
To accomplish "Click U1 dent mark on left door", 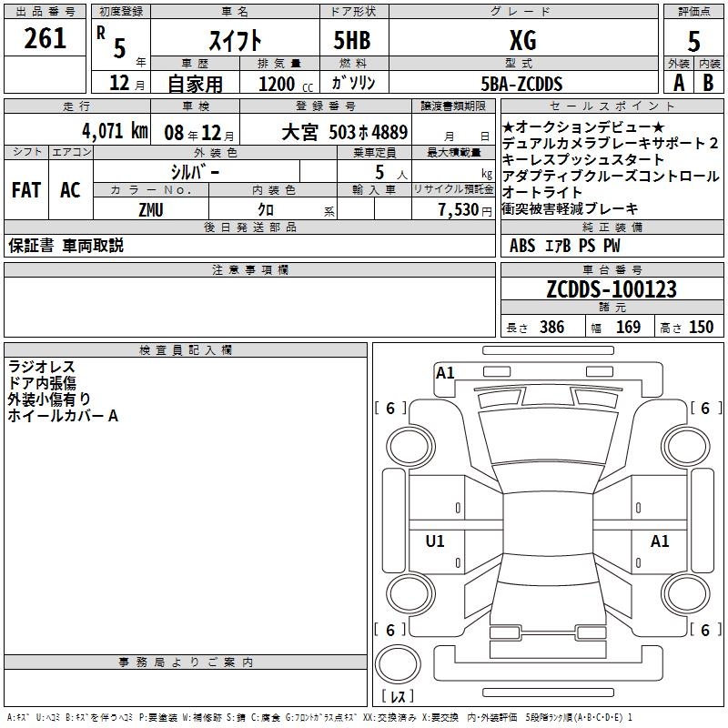I will [435, 541].
